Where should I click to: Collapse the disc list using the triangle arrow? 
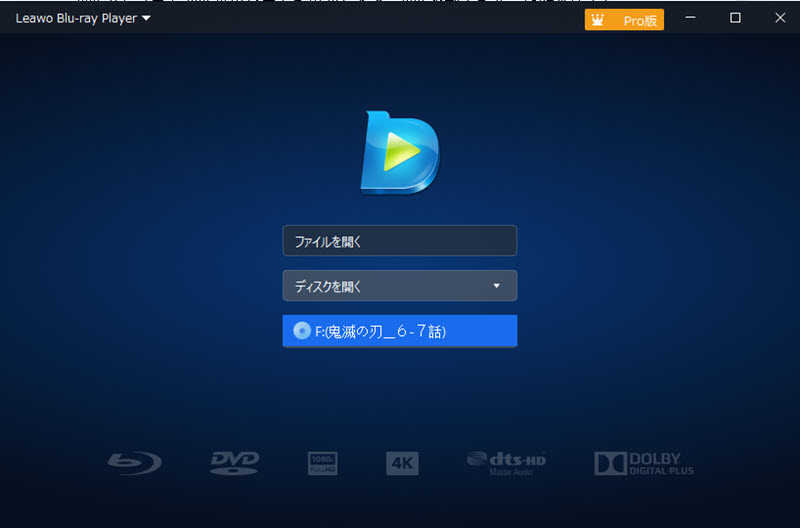click(x=497, y=286)
